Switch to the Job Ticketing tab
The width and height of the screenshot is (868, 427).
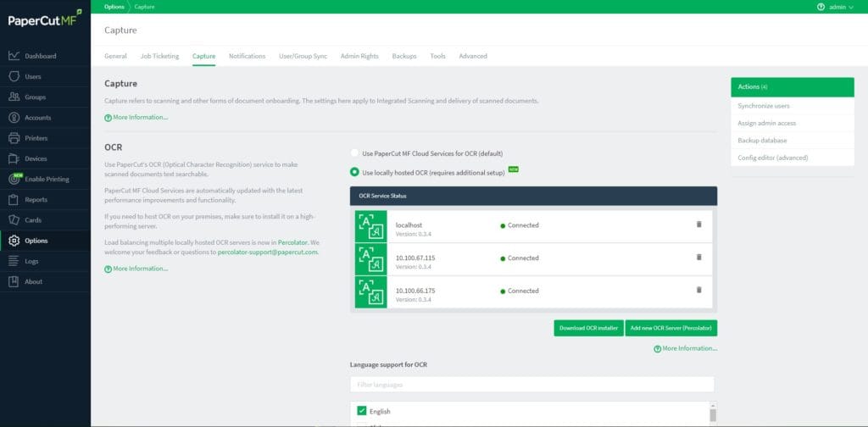(x=159, y=56)
